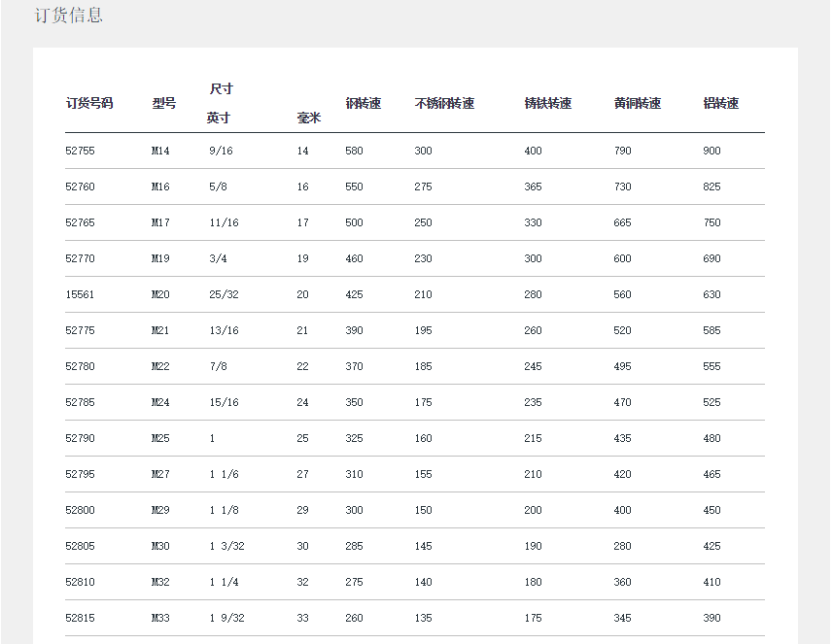This screenshot has height=644, width=833.
Task: Select order number 52815
Action: [80, 618]
